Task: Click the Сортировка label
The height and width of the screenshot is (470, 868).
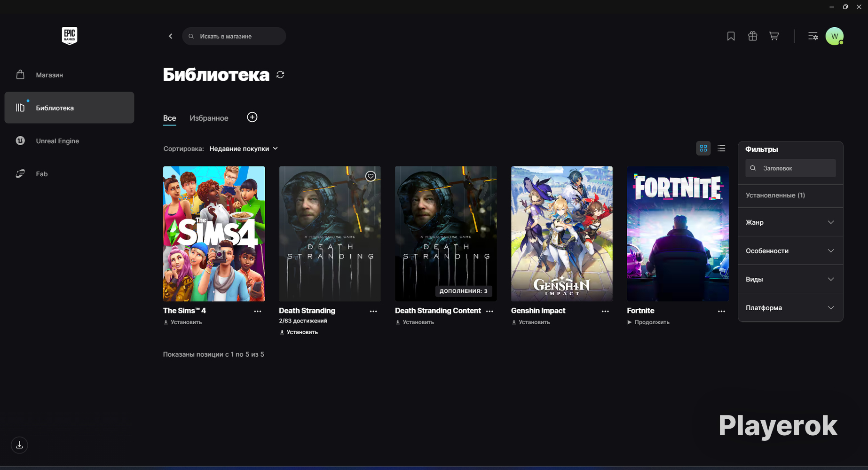Action: click(x=183, y=149)
